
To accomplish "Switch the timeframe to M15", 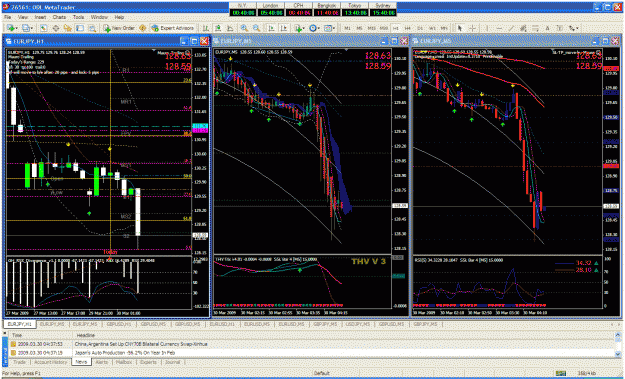I will coord(371,28).
